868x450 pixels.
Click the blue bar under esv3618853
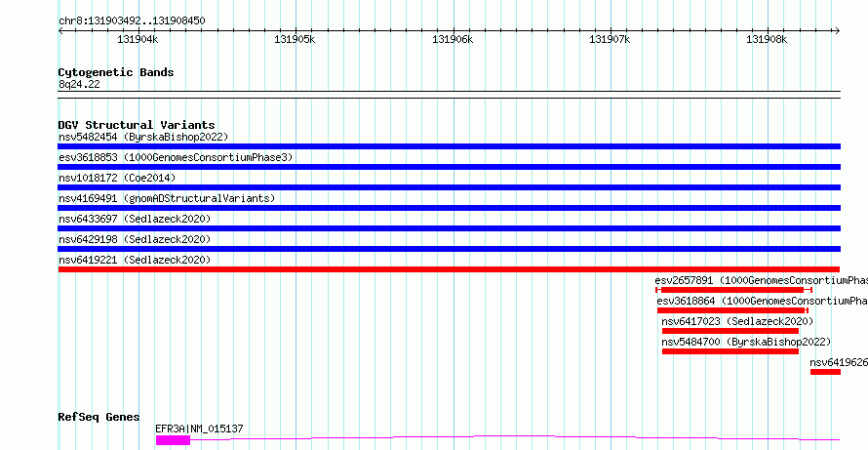[x=449, y=167]
